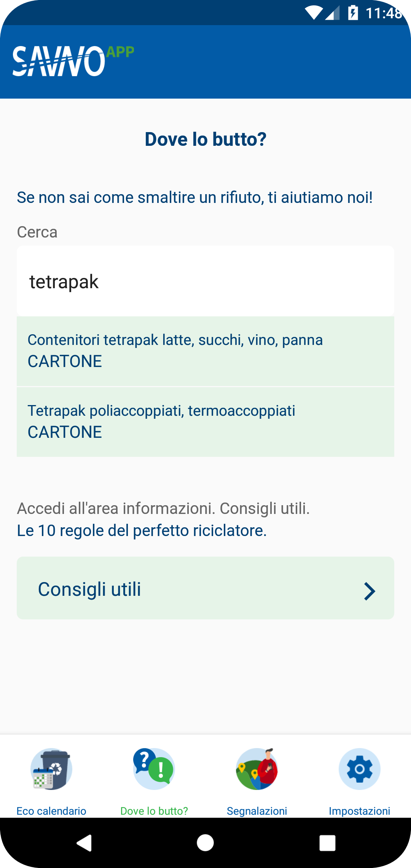This screenshot has width=411, height=868.
Task: Open the Consigli utili card
Action: pos(205,588)
